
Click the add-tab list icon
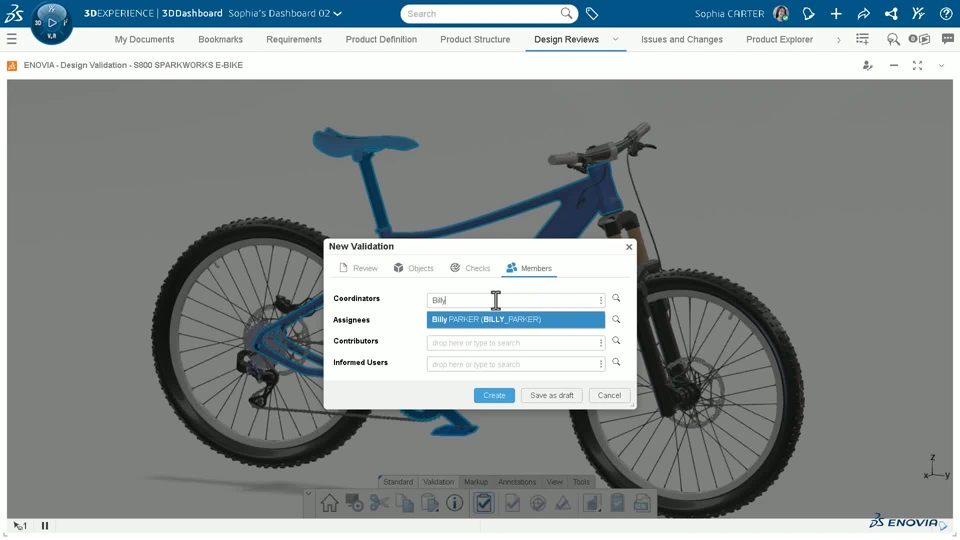coord(862,39)
